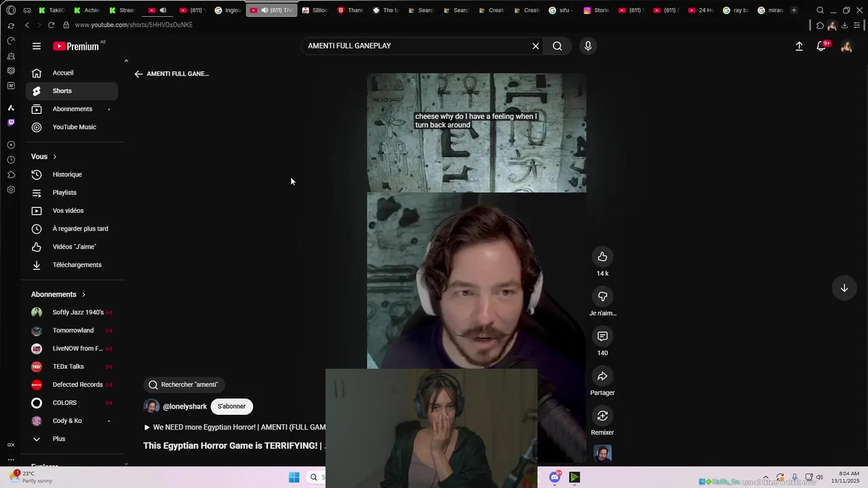Switch to the Instagram Storie tab
Viewport: 868px width, 488px height.
[x=597, y=10]
